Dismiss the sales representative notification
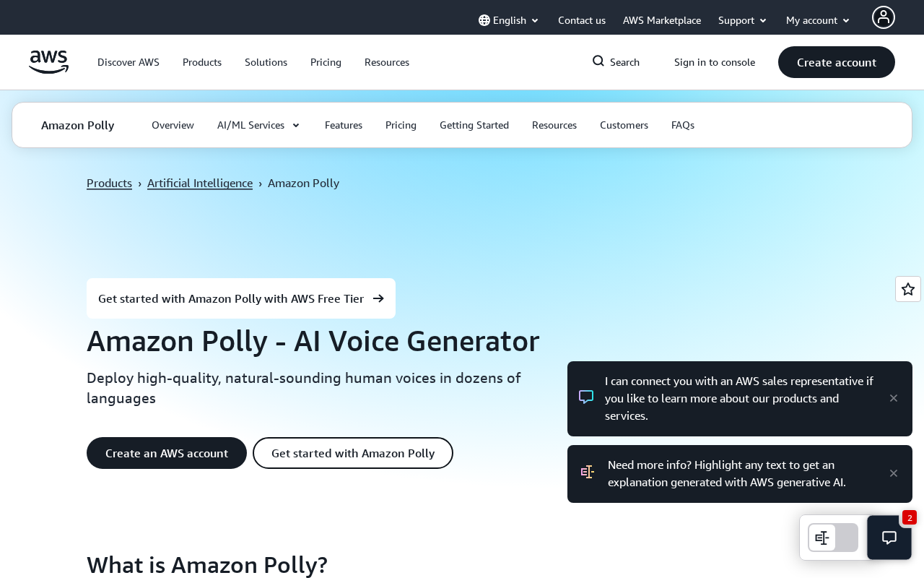The width and height of the screenshot is (924, 578). (894, 398)
